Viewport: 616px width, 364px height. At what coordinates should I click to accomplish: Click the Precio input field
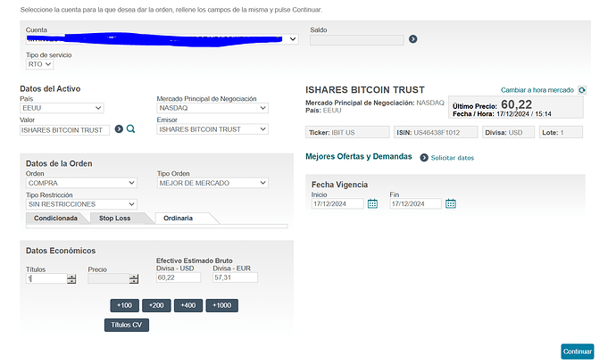[109, 278]
